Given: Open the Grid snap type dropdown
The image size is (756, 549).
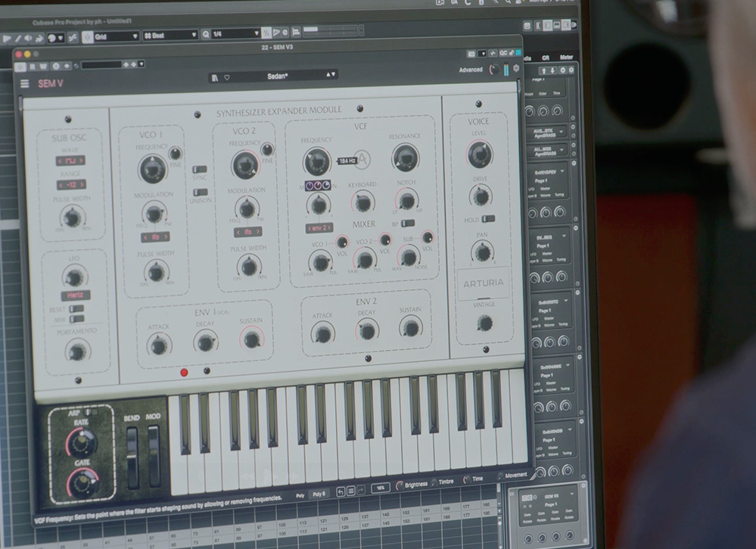Looking at the screenshot, I should [117, 36].
